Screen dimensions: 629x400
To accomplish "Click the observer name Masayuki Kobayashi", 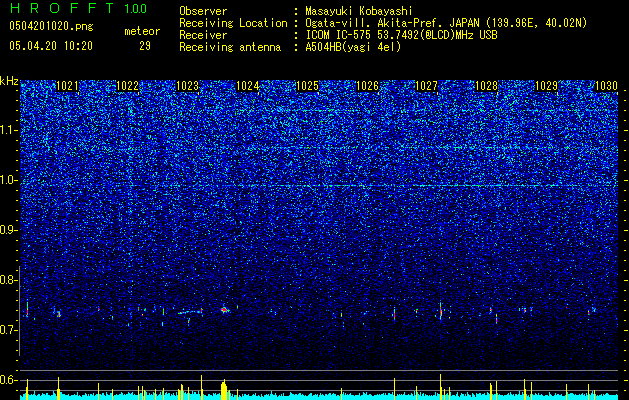I will [x=359, y=12].
